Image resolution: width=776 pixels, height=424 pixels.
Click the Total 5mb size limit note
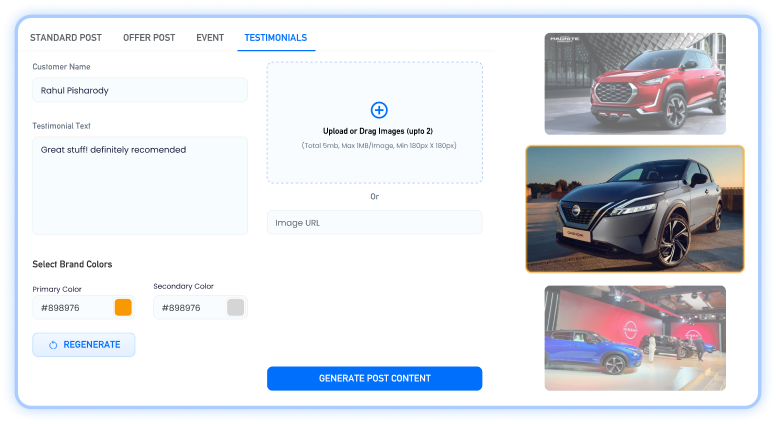(379, 145)
